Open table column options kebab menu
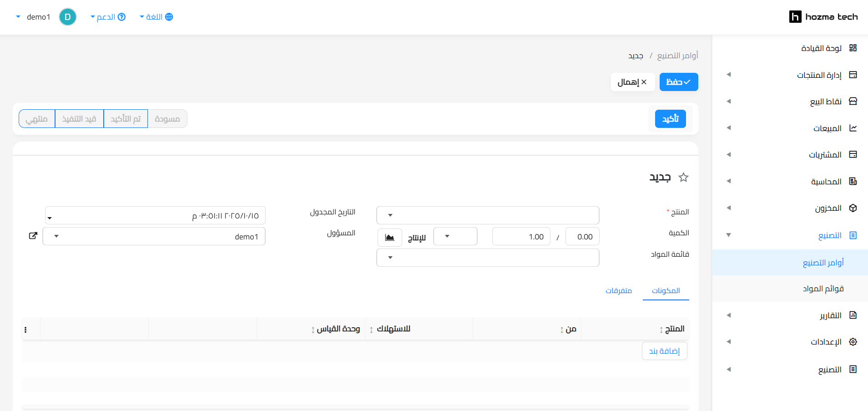This screenshot has width=868, height=411. pyautogui.click(x=25, y=330)
